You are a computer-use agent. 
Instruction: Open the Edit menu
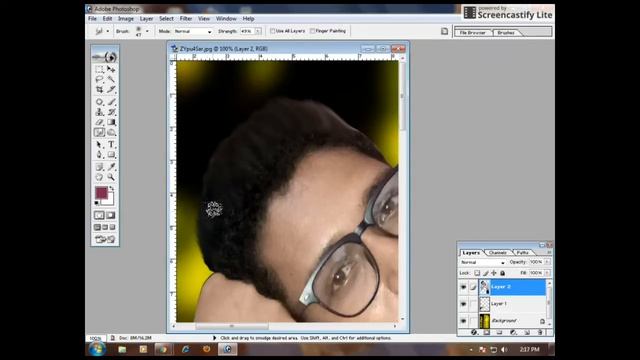(x=107, y=19)
